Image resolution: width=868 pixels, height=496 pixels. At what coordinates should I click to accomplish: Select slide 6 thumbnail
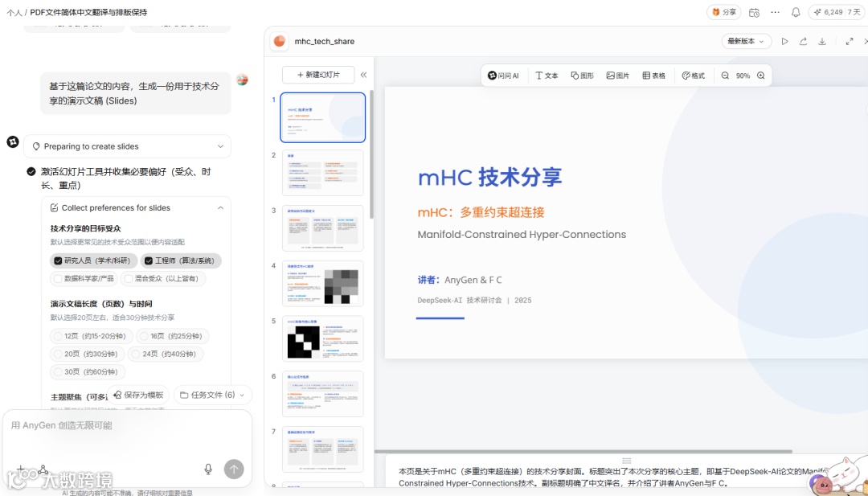[x=323, y=394]
